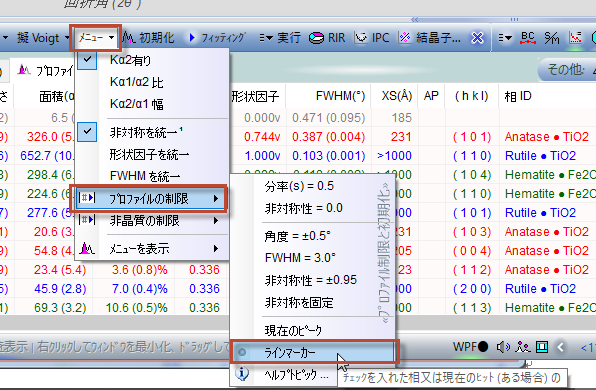Click the info icon beside ヘルプトピック
The image size is (596, 390).
click(x=242, y=374)
